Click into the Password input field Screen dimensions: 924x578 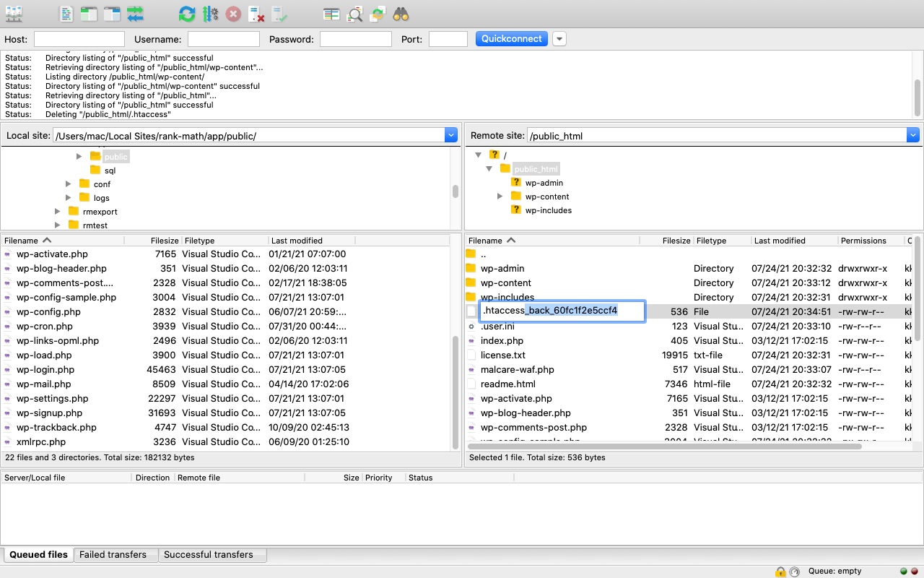coord(356,39)
